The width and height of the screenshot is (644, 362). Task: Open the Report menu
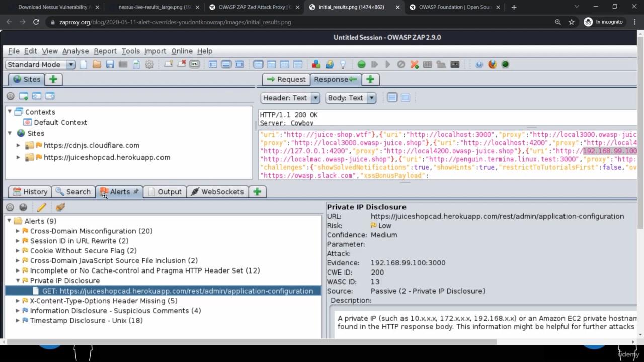[105, 51]
